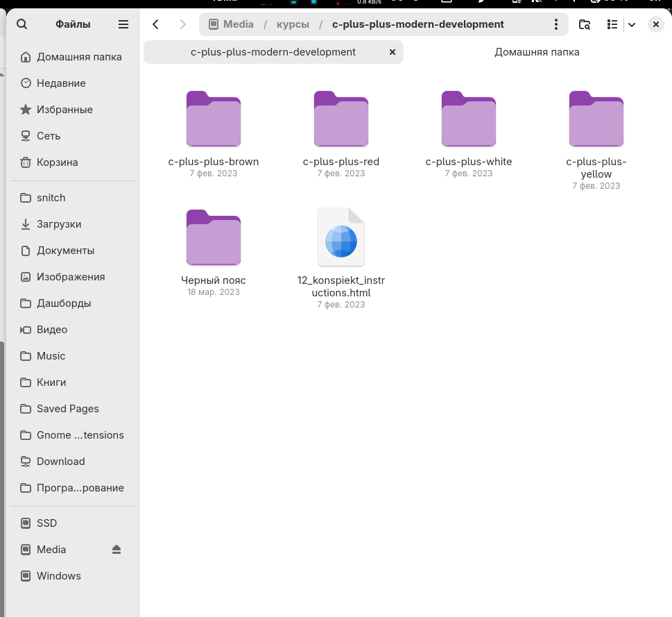Open Windows drive in sidebar

point(73,576)
